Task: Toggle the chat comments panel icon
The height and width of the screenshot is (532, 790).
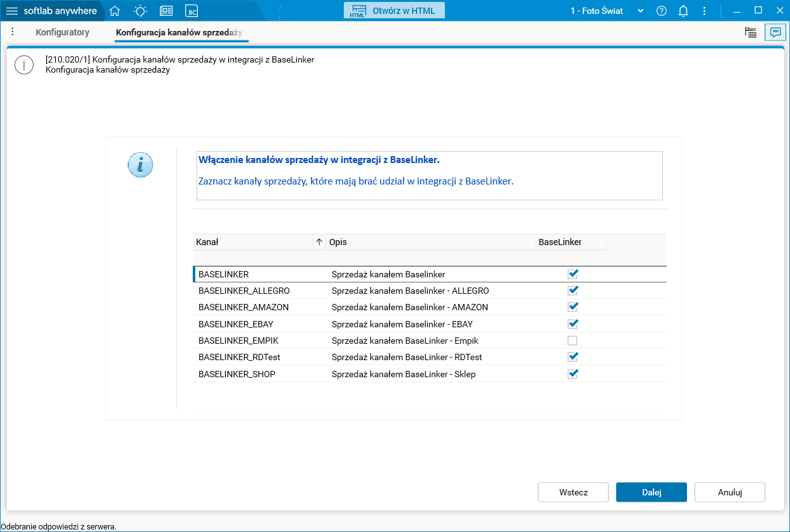Action: pyautogui.click(x=775, y=32)
